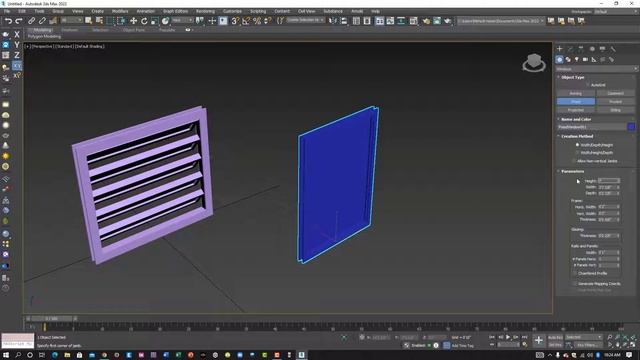Collapse the Creation Method rollout
Viewport: 640px width, 360px height.
click(x=577, y=136)
